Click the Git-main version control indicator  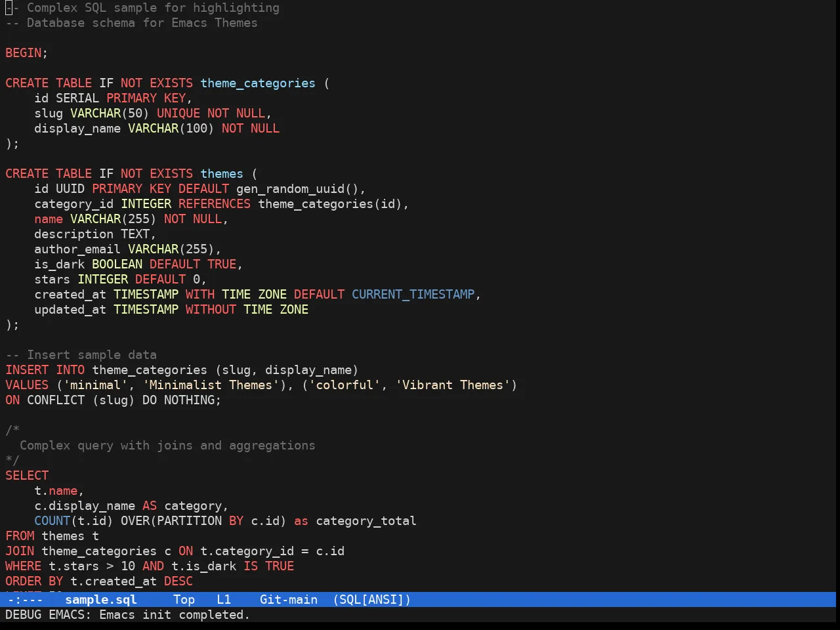[x=289, y=599]
